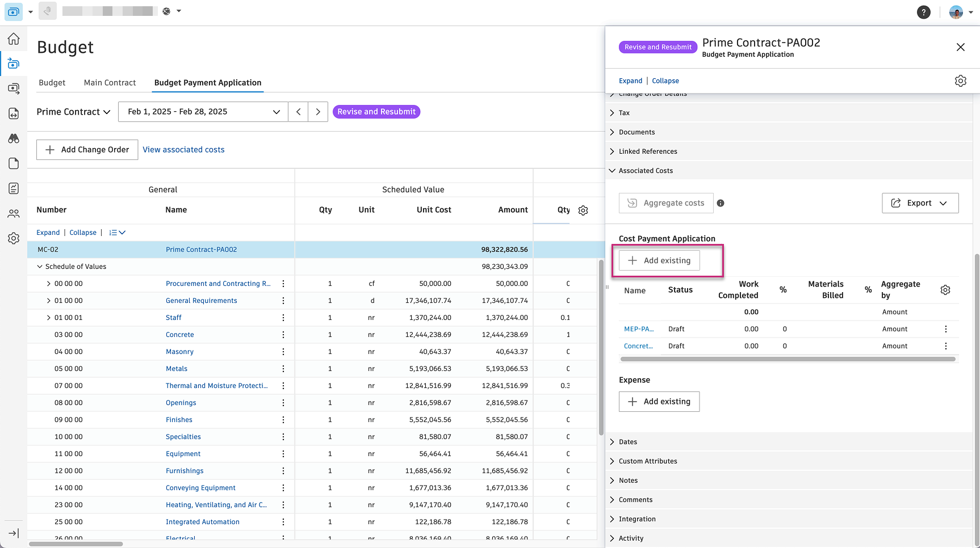
Task: Expand the Documents section
Action: (x=612, y=132)
